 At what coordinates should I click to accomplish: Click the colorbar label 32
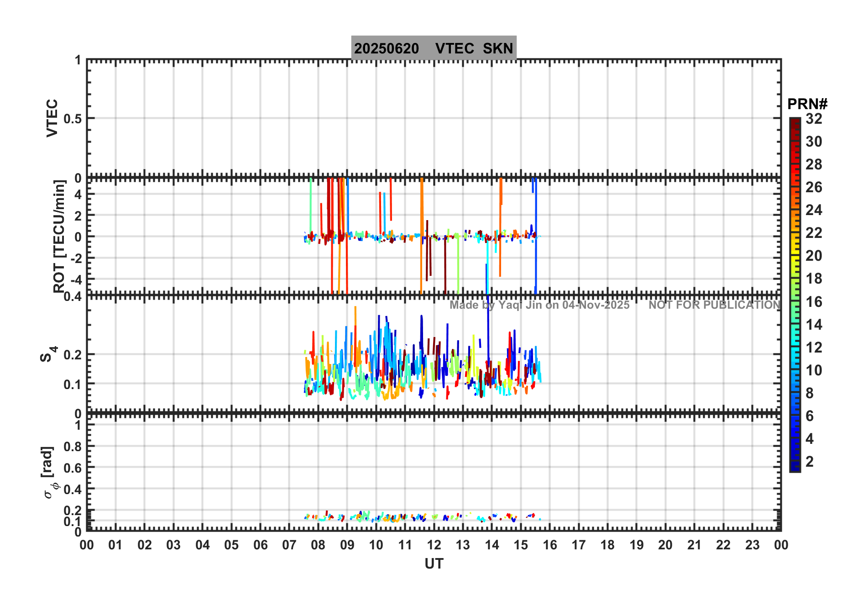coord(814,119)
